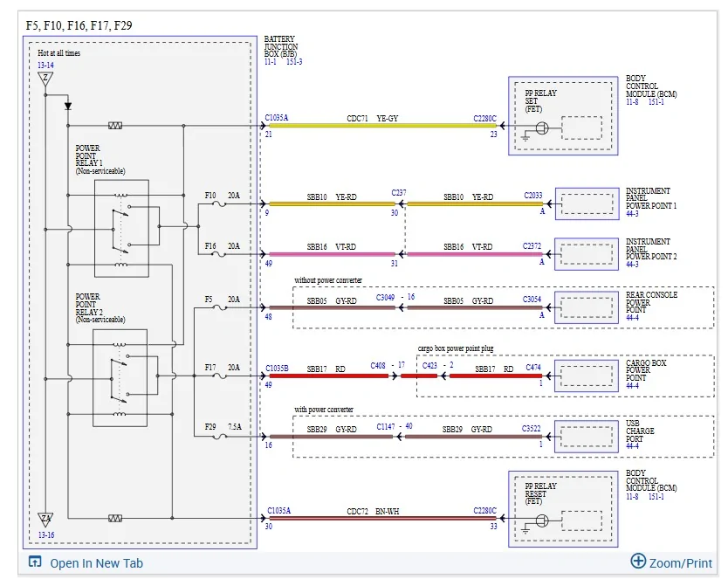This screenshot has width=728, height=579.
Task: Click connector C423 label
Action: pyautogui.click(x=429, y=366)
